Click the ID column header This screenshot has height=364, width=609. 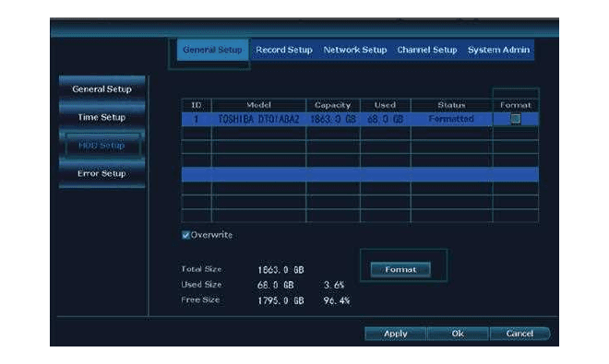click(x=197, y=105)
